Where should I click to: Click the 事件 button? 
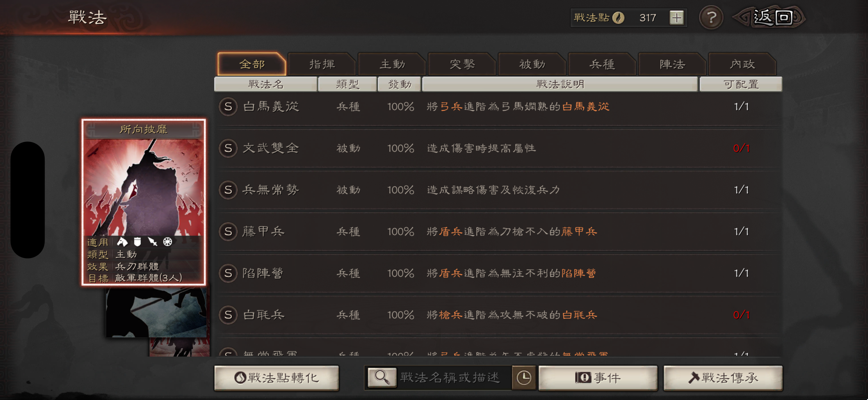pyautogui.click(x=598, y=378)
